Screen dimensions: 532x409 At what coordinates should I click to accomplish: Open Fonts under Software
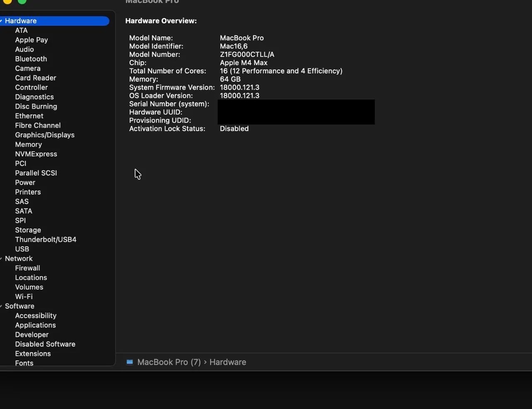(24, 363)
